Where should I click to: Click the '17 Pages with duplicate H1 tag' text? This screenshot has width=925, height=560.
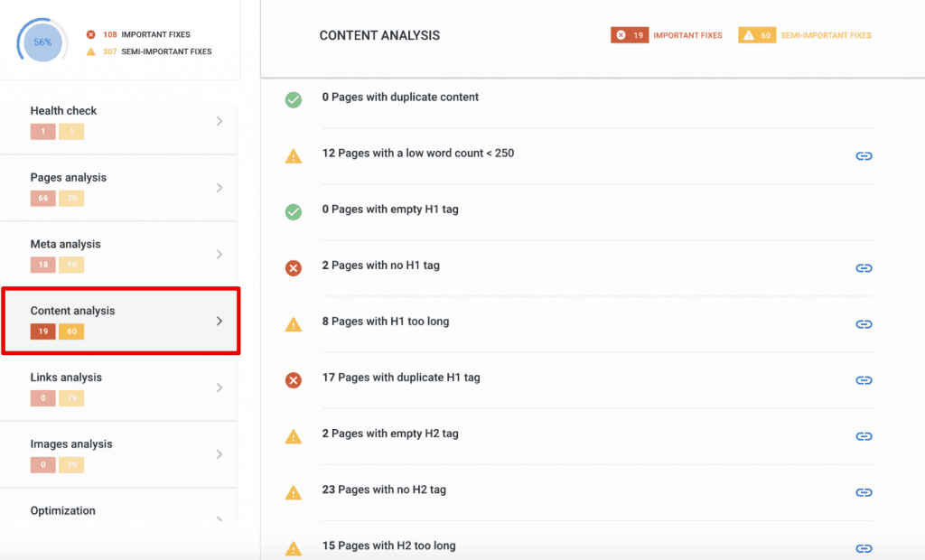click(401, 378)
